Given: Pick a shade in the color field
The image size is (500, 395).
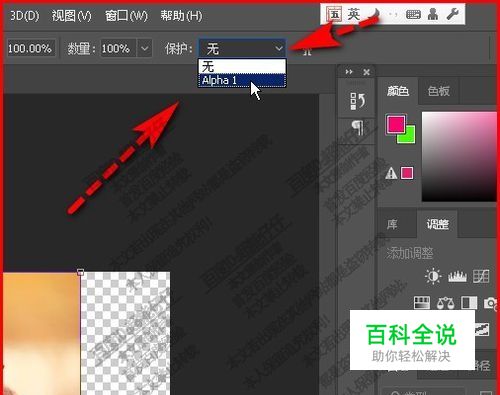Looking at the screenshot, I should (459, 157).
